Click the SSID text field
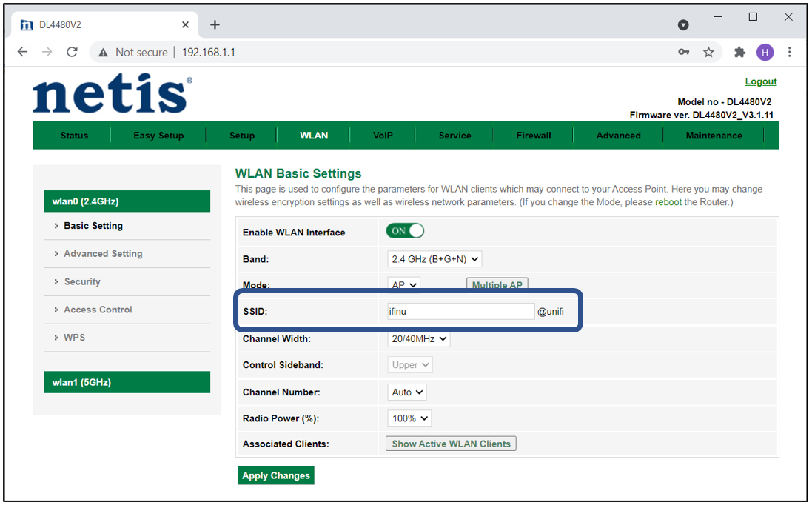The width and height of the screenshot is (812, 505). [460, 312]
